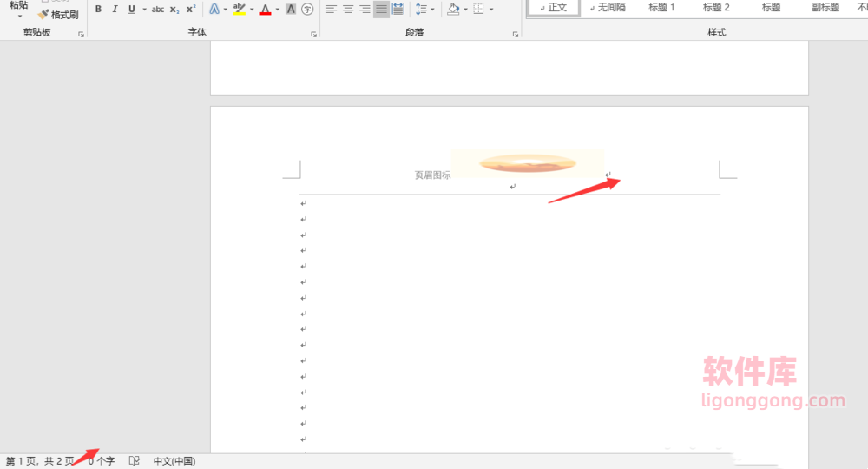This screenshot has width=868, height=469.
Task: Align text left
Action: [x=331, y=9]
